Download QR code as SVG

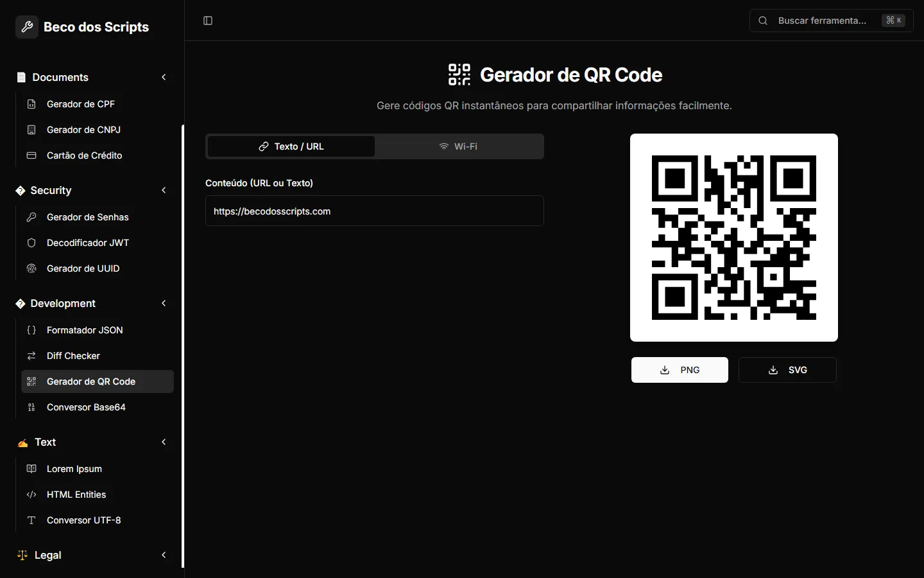(x=787, y=370)
